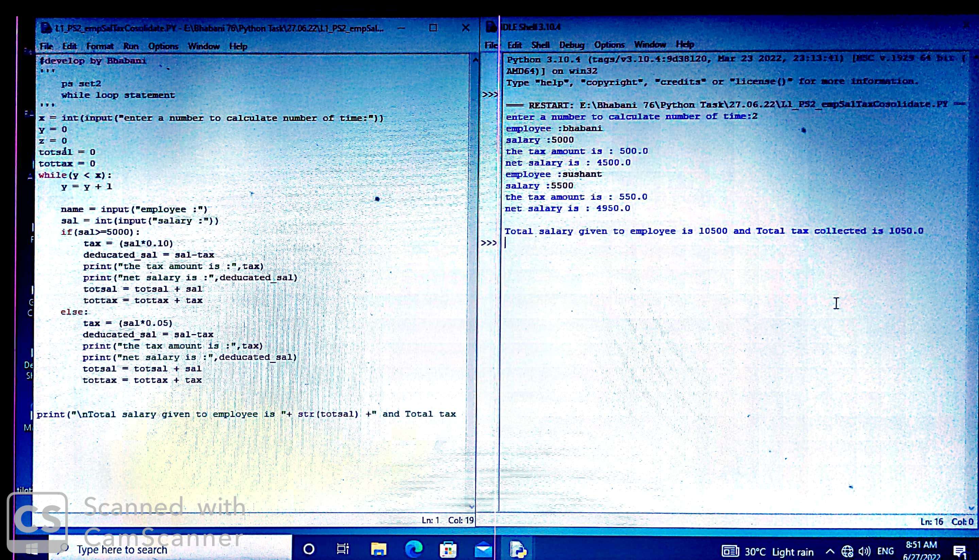Open Microsoft Store taskbar icon
This screenshot has height=560, width=979.
coord(448,549)
